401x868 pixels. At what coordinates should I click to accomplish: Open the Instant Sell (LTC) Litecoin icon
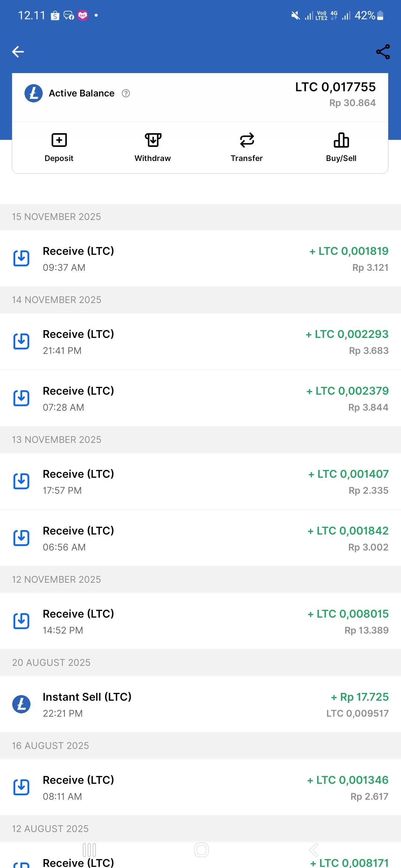click(x=22, y=704)
